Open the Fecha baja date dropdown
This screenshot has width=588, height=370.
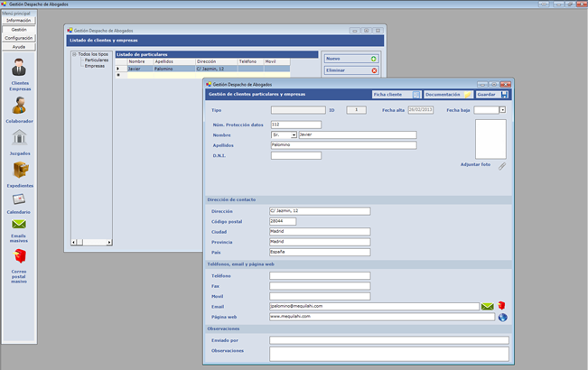pos(502,110)
